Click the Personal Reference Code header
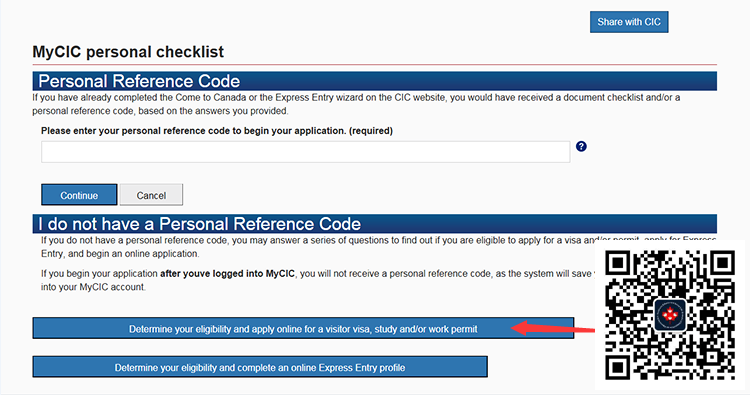 [x=375, y=81]
